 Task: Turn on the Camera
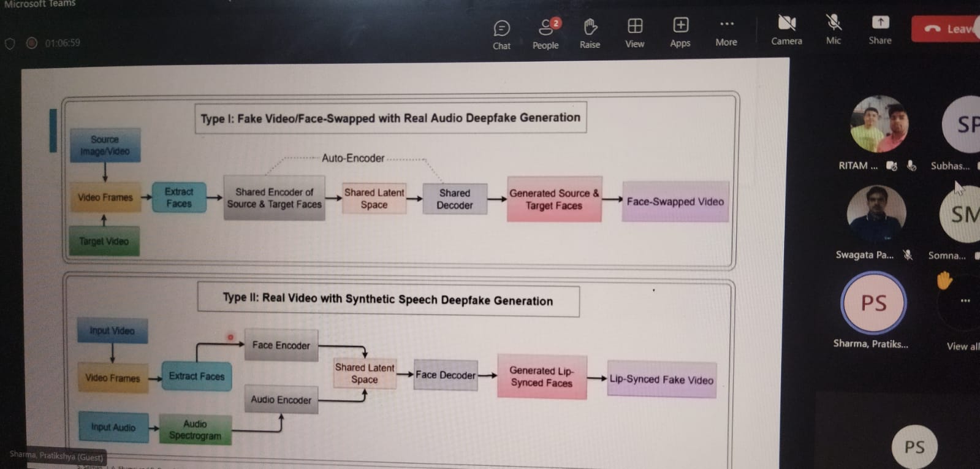pos(786,31)
